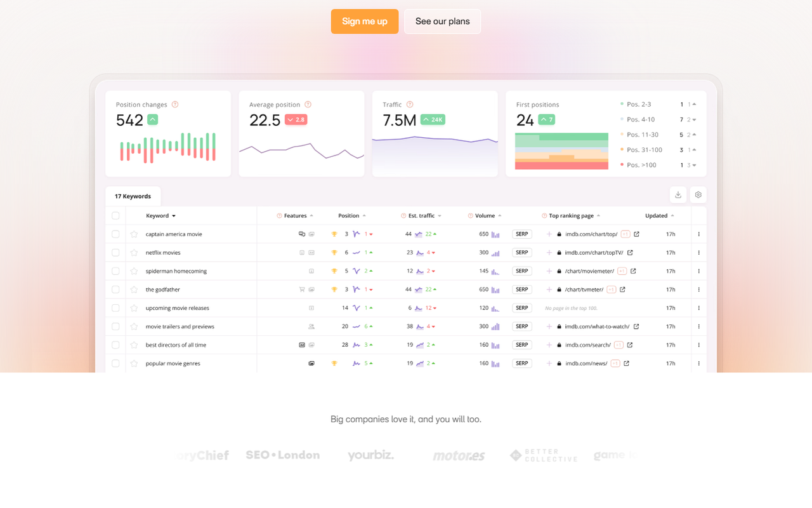Check the best directors of all time checkbox
812x508 pixels.
[115, 345]
